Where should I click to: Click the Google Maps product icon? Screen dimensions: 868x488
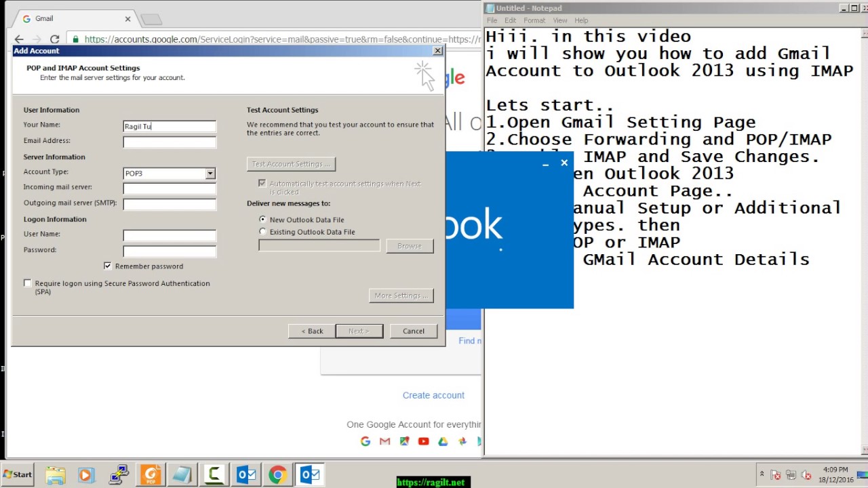(404, 441)
